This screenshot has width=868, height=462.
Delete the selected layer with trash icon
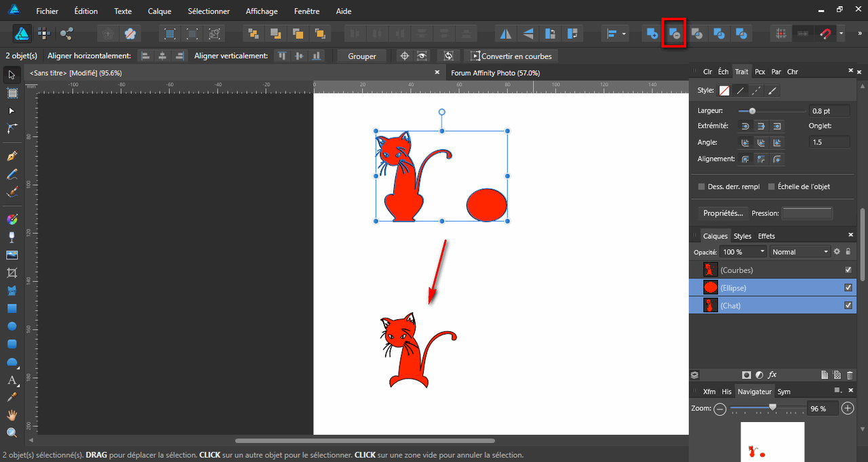pyautogui.click(x=850, y=375)
